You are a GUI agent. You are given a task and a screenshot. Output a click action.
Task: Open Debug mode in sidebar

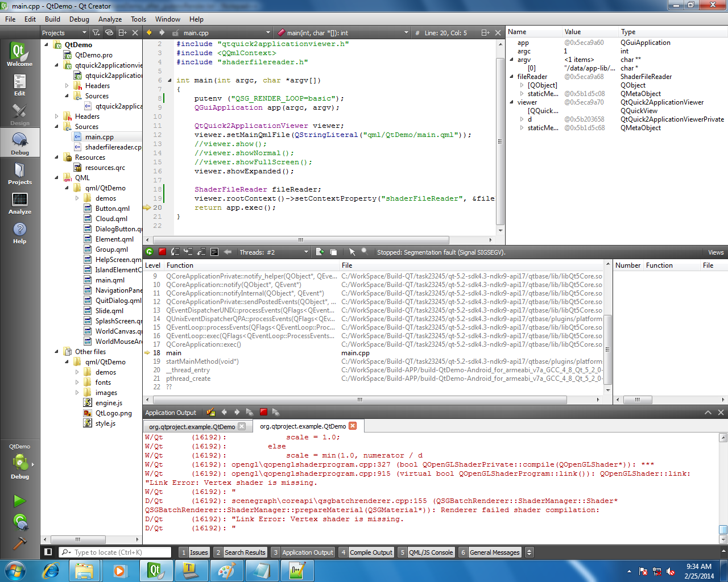19,143
